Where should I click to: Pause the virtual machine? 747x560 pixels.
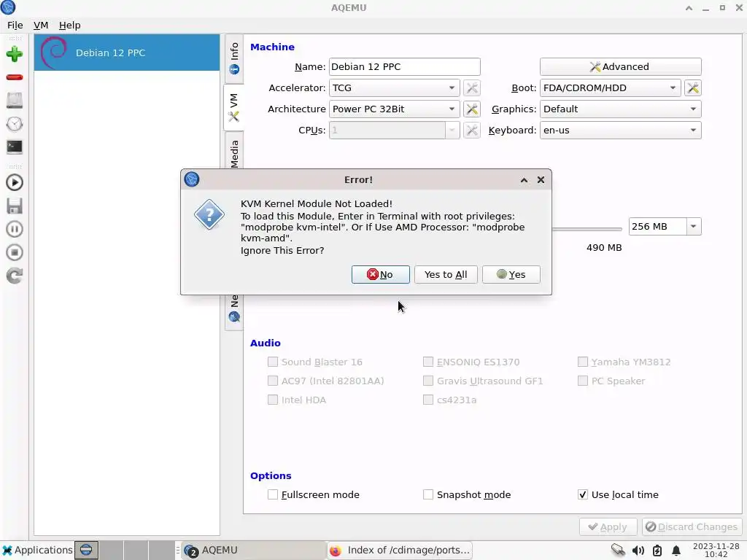point(15,229)
